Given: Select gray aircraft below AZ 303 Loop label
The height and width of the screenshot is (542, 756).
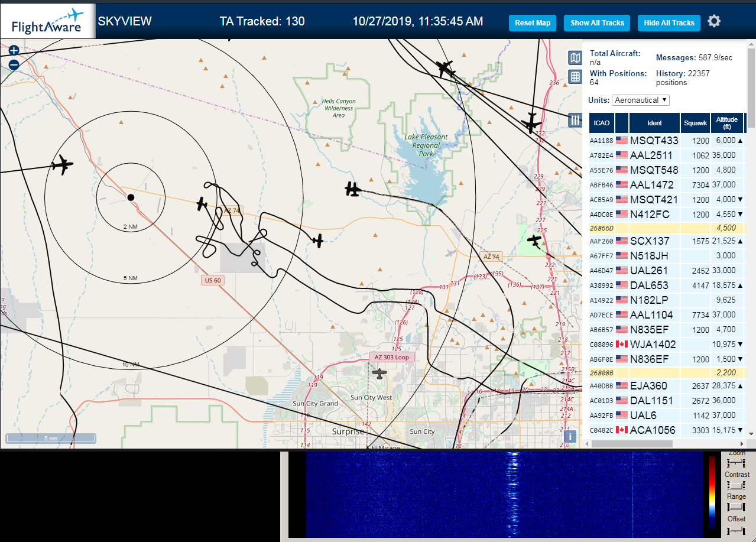Looking at the screenshot, I should coord(379,374).
